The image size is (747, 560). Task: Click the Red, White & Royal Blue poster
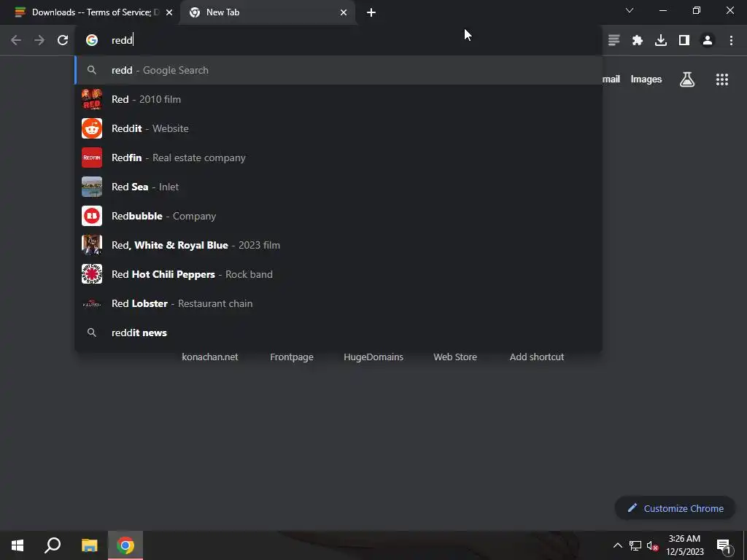point(91,245)
